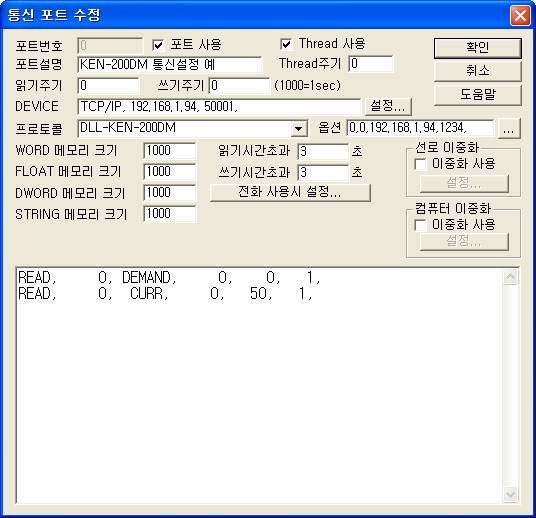This screenshot has height=518, width=536.
Task: Enable 이중화 사용 under 컴퓨터 이중화
Action: pos(420,225)
